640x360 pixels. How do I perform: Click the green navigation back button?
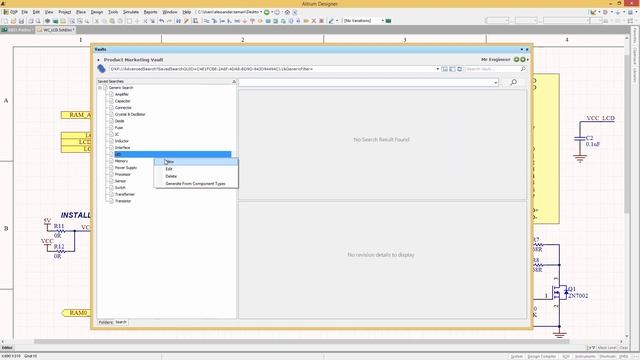tap(267, 12)
